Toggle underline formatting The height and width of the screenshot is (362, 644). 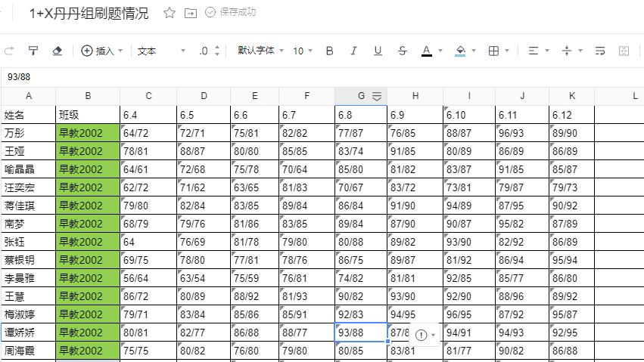click(x=378, y=51)
